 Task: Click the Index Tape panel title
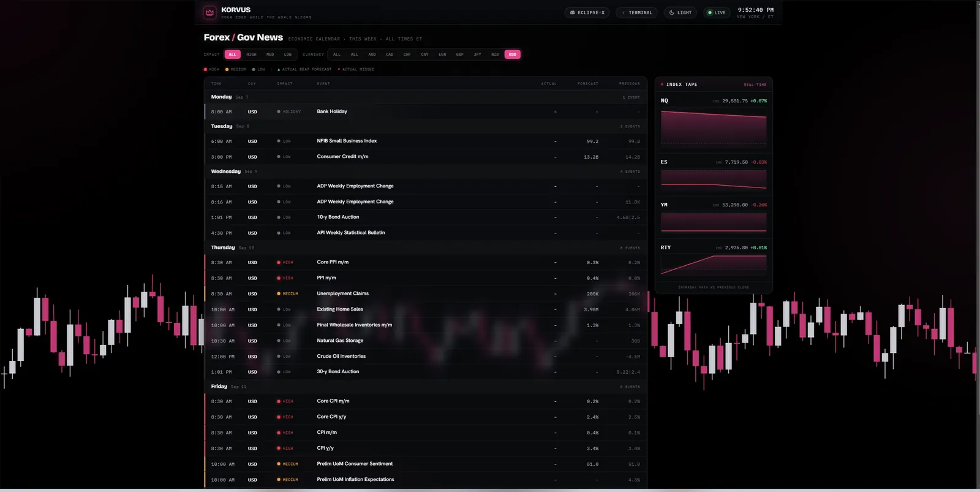point(681,85)
